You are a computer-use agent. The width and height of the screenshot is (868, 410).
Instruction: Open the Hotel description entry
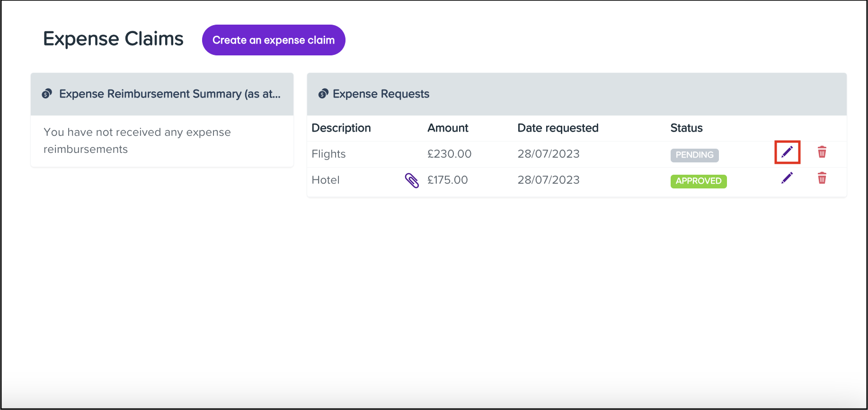[326, 180]
